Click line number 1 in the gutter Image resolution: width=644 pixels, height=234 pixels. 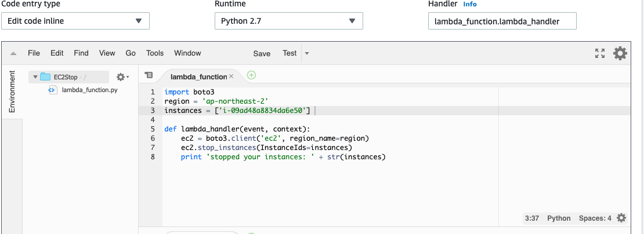click(x=153, y=92)
